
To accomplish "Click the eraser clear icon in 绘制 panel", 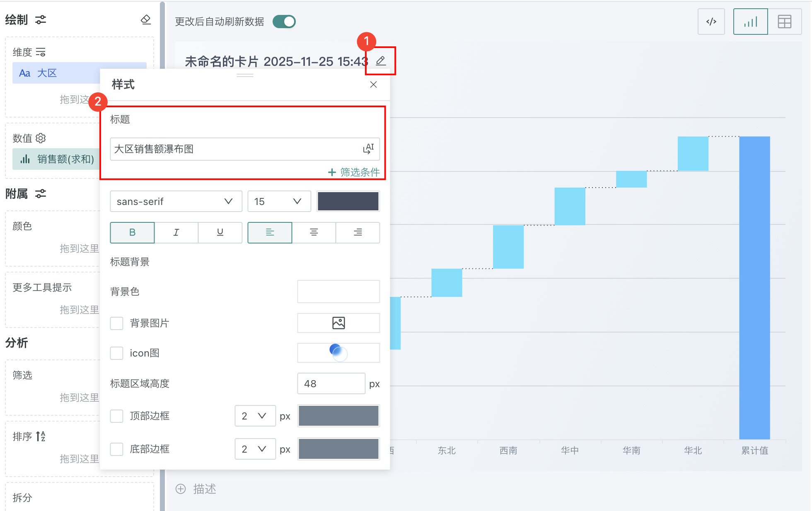I will tap(145, 19).
